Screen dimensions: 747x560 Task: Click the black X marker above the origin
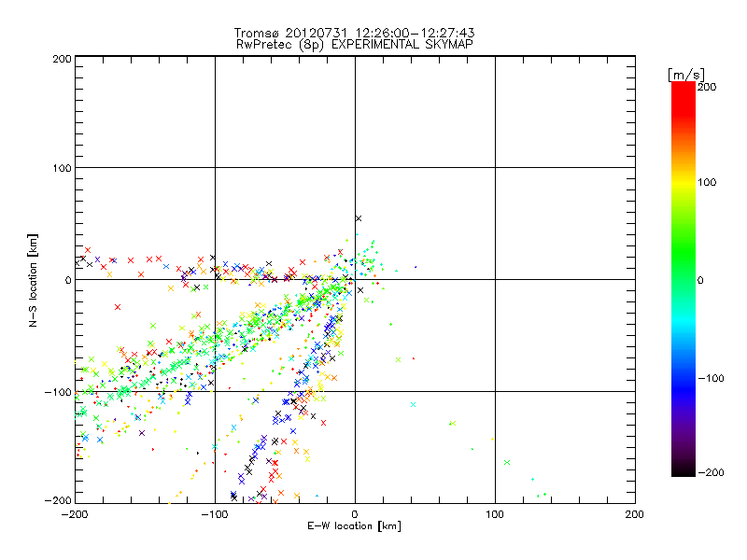click(359, 218)
